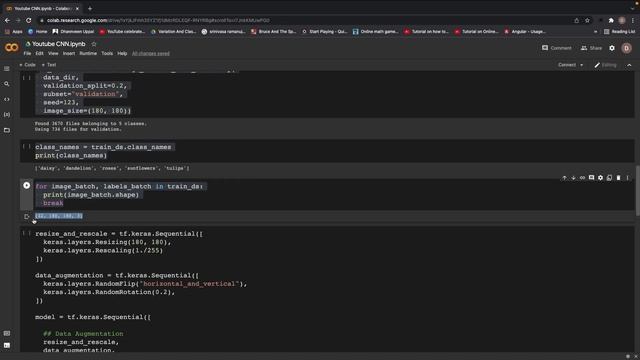Open the Edit menu
This screenshot has width=640, height=360.
[x=39, y=53]
